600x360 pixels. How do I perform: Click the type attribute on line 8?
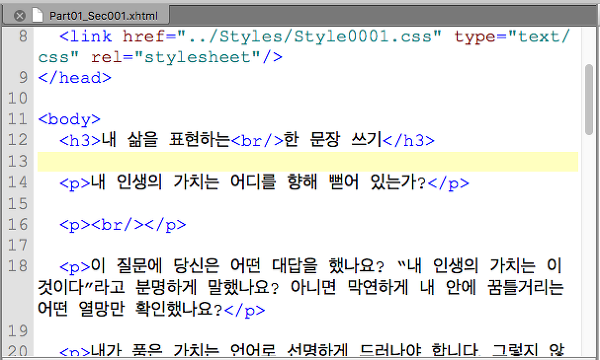click(x=475, y=37)
